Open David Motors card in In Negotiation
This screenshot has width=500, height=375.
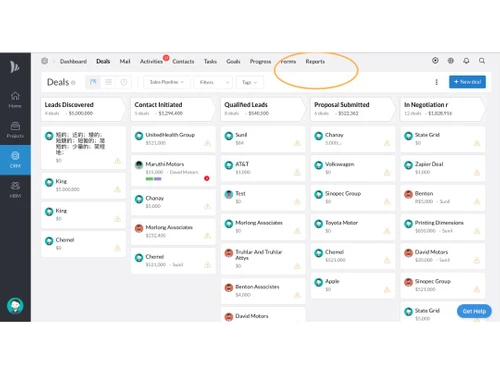click(x=443, y=256)
